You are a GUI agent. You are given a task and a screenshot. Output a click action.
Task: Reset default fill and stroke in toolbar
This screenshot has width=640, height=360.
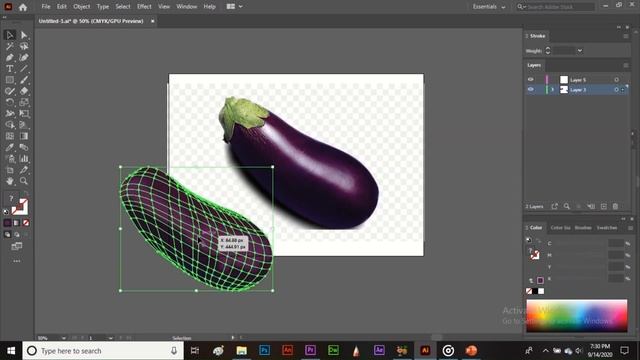[6, 212]
